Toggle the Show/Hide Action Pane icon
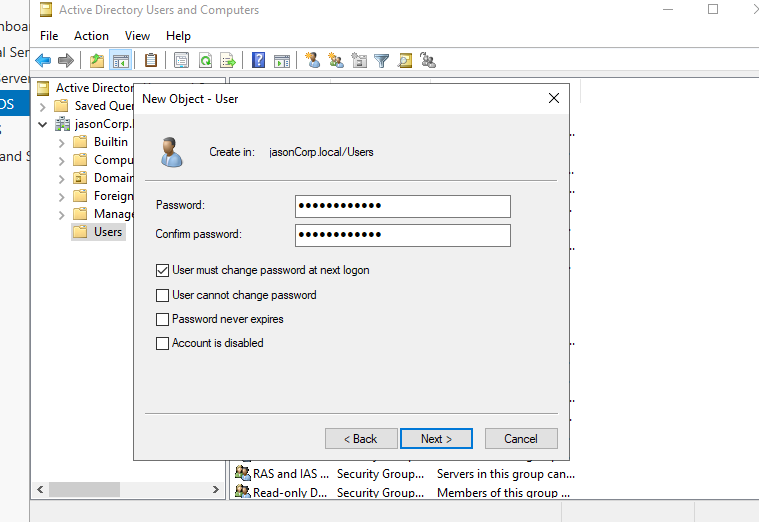 [x=282, y=61]
